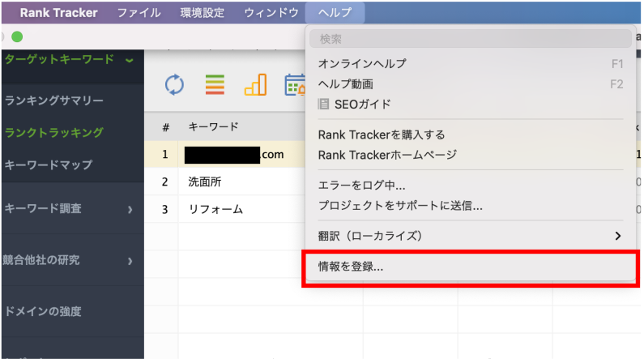The width and height of the screenshot is (644, 359).
Task: Open Rank Trackerホームページ entry
Action: tap(471, 155)
